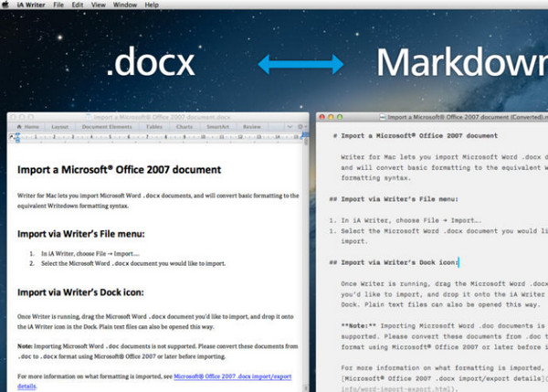
Task: Click the "**Note:**" line in iA Writer
Action: pyautogui.click(x=444, y=326)
